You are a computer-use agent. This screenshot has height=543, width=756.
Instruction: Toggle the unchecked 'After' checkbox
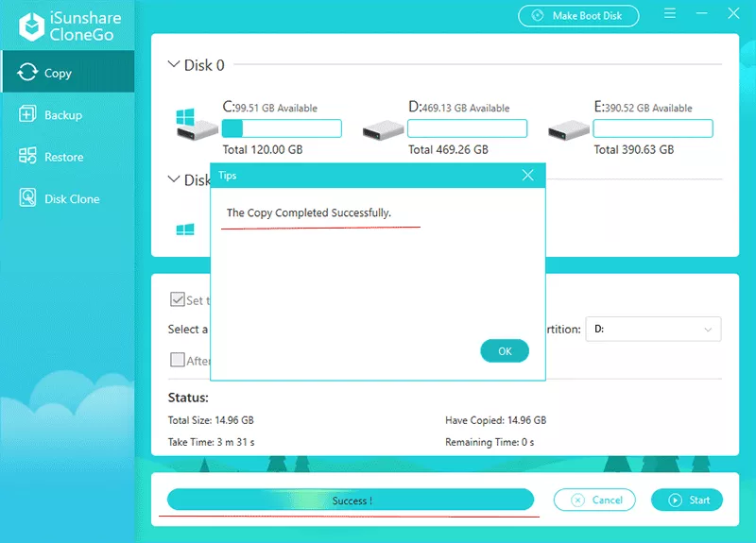pos(178,360)
